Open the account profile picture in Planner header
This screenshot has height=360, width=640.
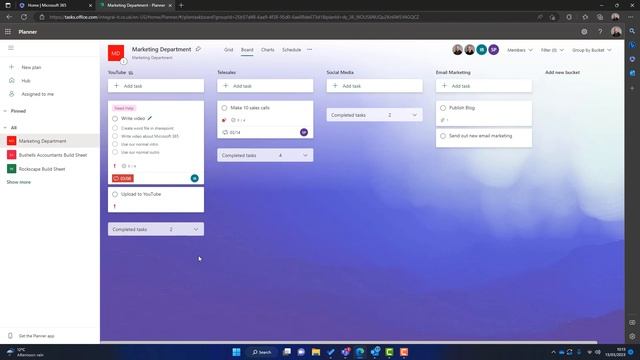(616, 31)
